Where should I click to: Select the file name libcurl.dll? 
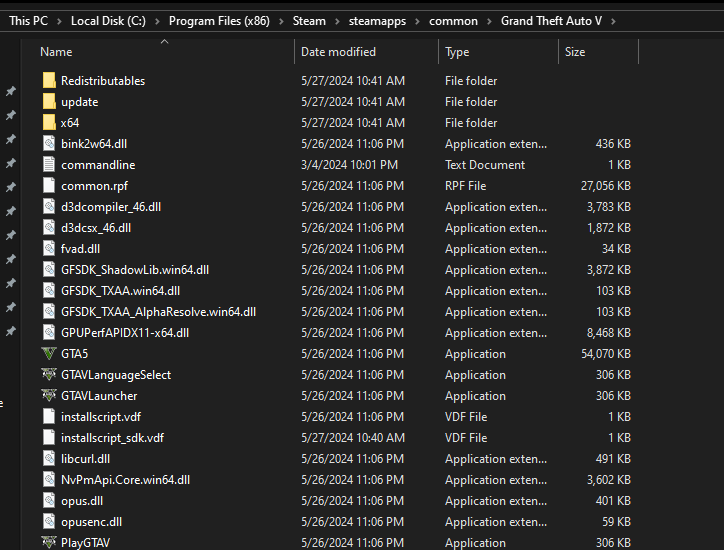(85, 459)
